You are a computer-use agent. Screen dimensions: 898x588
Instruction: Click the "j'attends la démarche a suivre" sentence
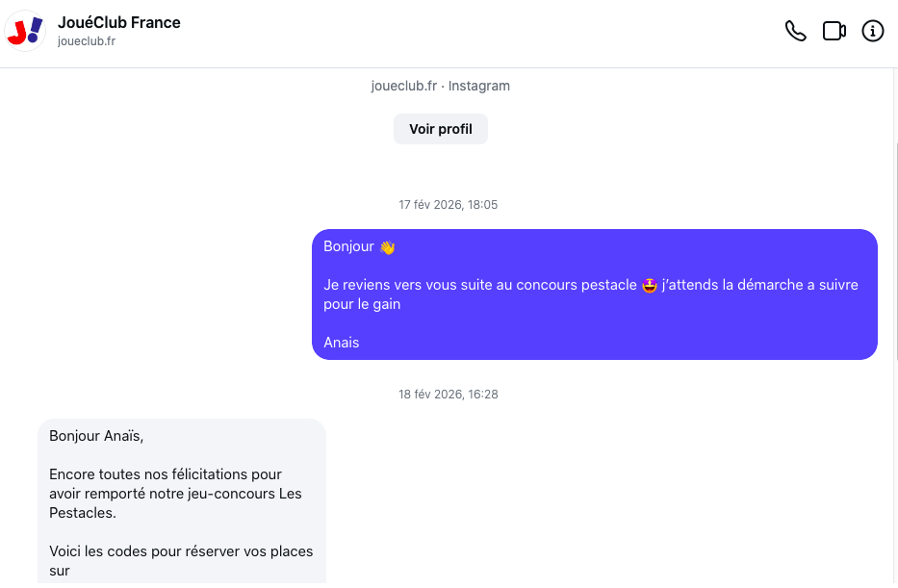click(x=759, y=285)
